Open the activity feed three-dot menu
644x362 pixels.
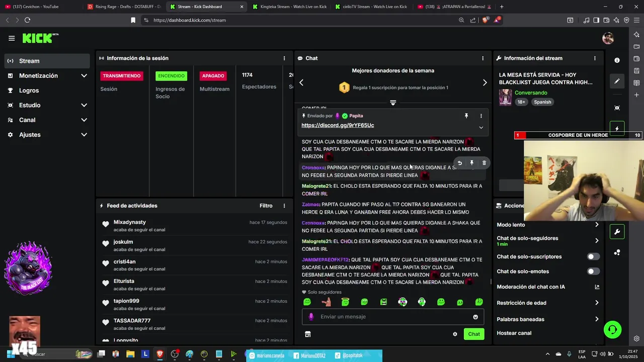pos(284,206)
